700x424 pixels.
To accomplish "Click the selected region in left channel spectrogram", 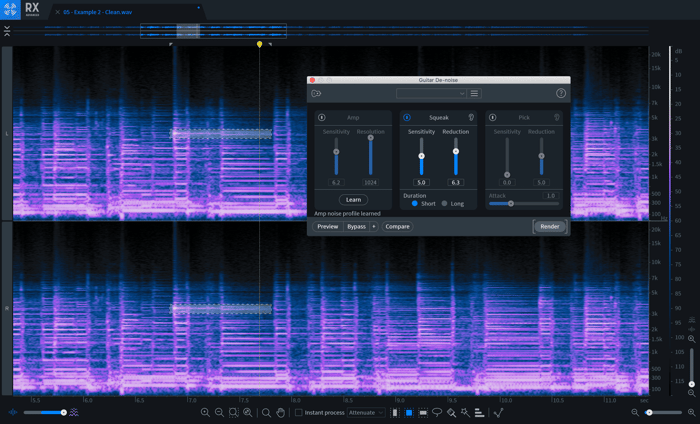I will point(221,133).
